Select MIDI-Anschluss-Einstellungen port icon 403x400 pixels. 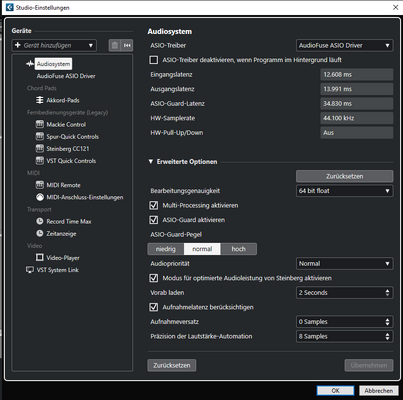(40, 197)
